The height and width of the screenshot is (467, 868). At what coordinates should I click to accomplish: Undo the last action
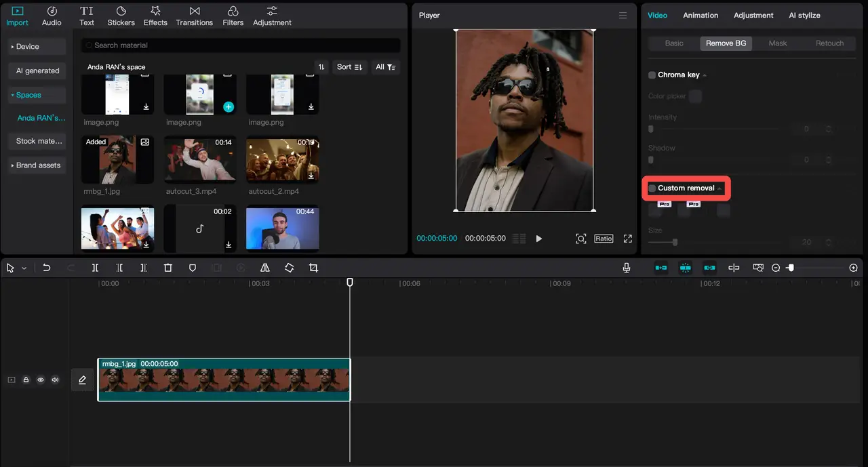click(x=46, y=268)
